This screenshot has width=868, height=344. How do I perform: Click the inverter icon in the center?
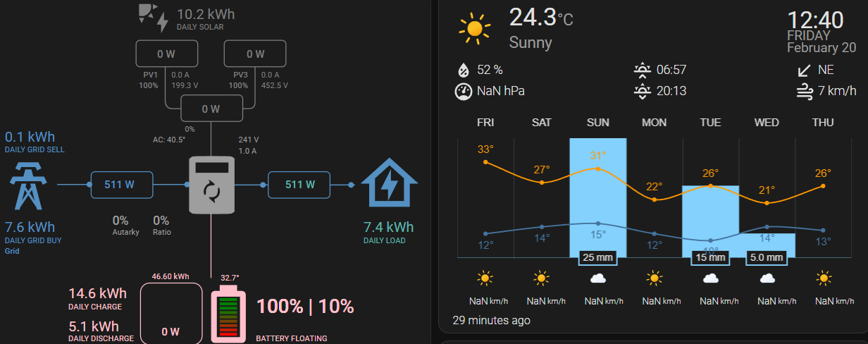pos(211,185)
